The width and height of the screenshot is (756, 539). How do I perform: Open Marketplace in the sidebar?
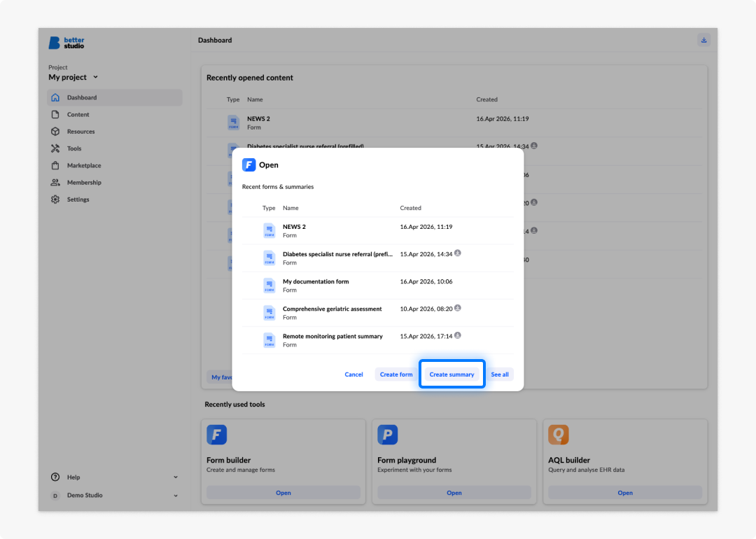[x=115, y=165]
